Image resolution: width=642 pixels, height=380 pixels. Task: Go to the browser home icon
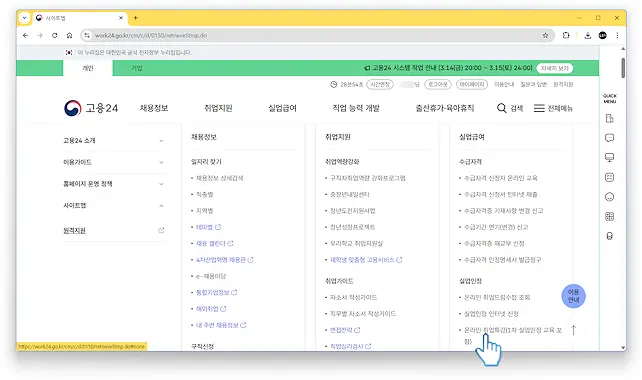click(69, 36)
